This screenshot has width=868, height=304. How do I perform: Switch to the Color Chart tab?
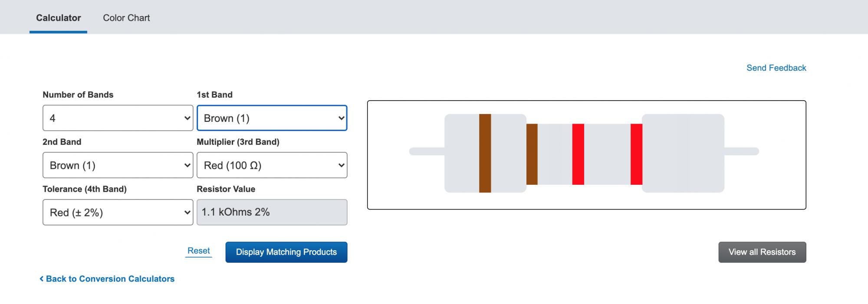pos(126,18)
